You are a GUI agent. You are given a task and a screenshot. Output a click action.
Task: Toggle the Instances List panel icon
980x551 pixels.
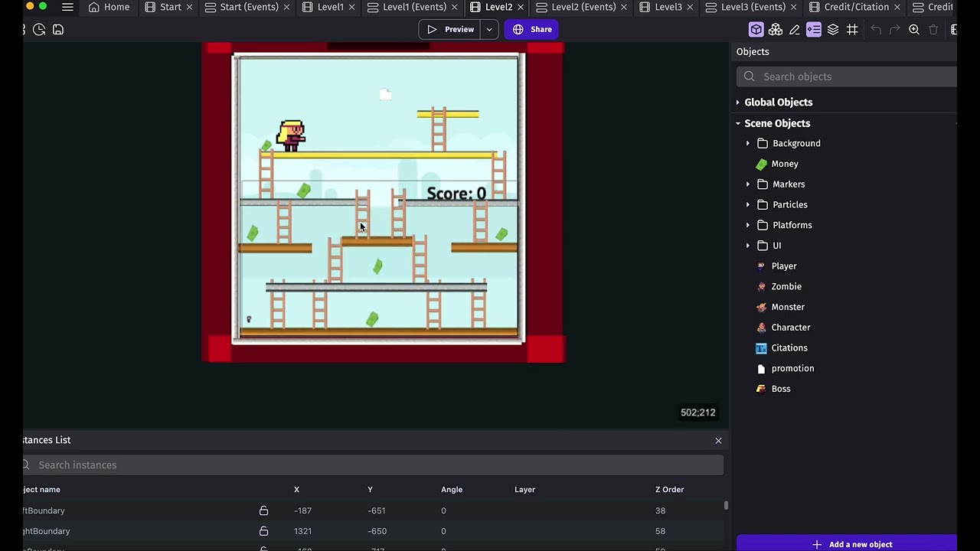[x=814, y=29]
